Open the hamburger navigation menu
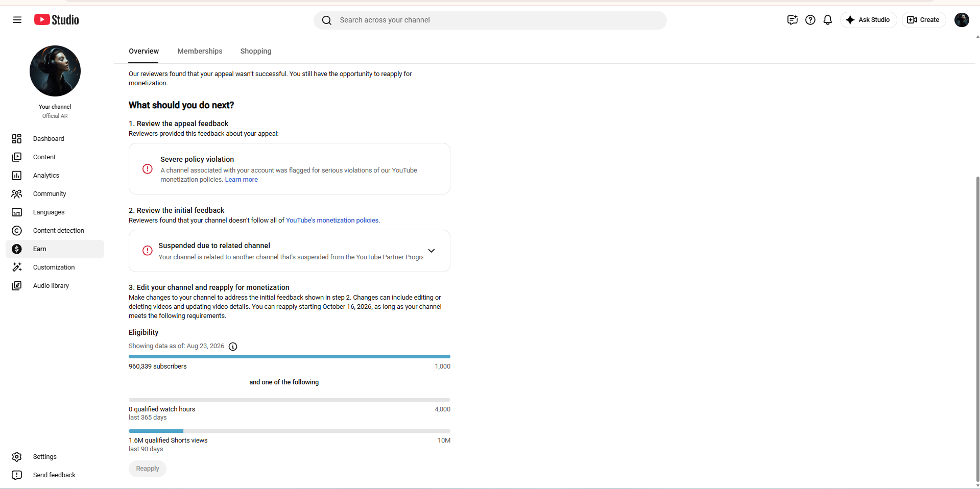Screen dimensions: 980x489 click(17, 20)
